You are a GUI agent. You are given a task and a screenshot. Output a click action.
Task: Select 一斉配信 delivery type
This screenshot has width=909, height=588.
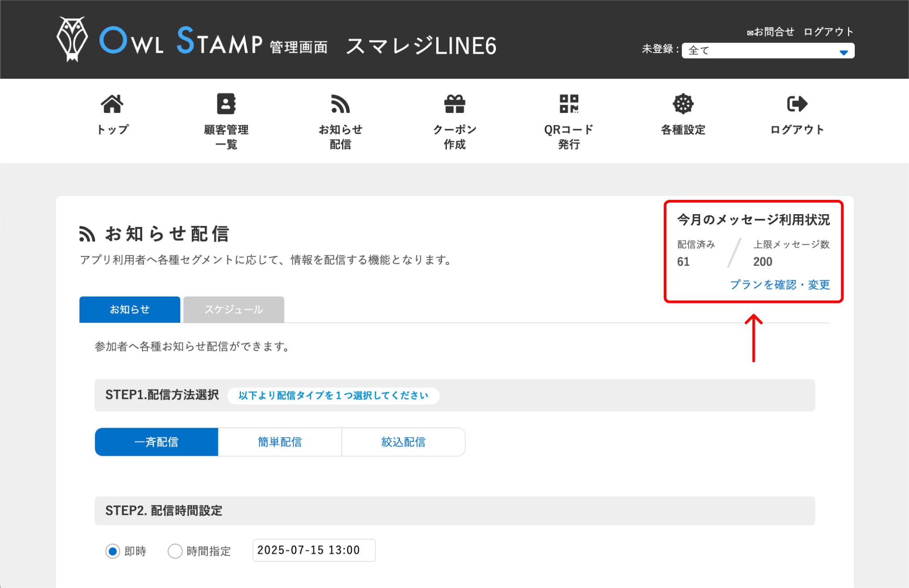pos(156,442)
